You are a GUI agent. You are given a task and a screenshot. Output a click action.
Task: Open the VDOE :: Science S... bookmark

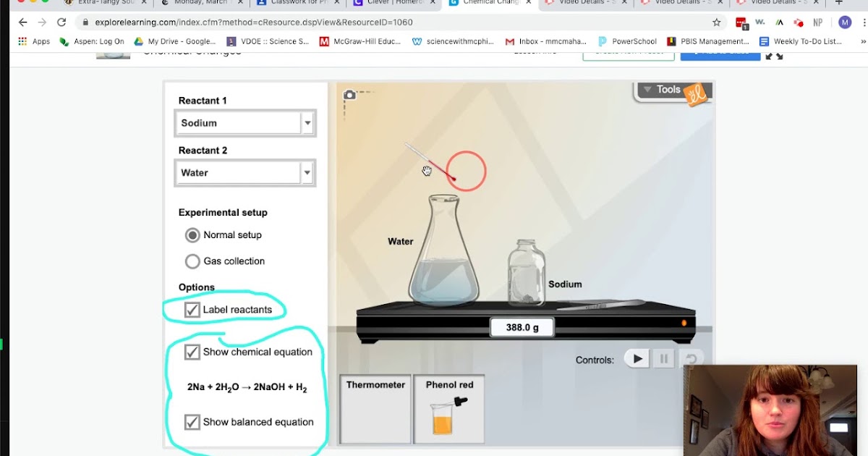pyautogui.click(x=268, y=41)
